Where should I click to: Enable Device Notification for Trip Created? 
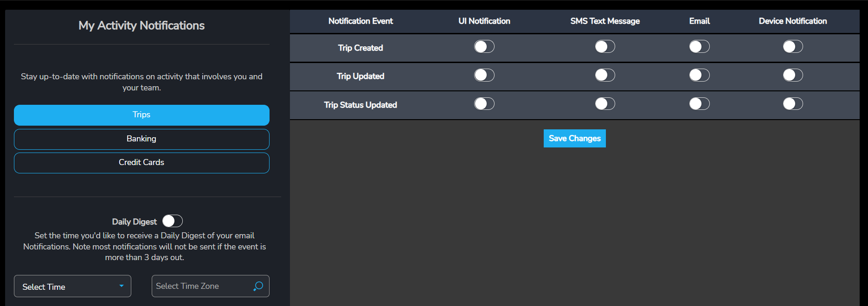[793, 47]
